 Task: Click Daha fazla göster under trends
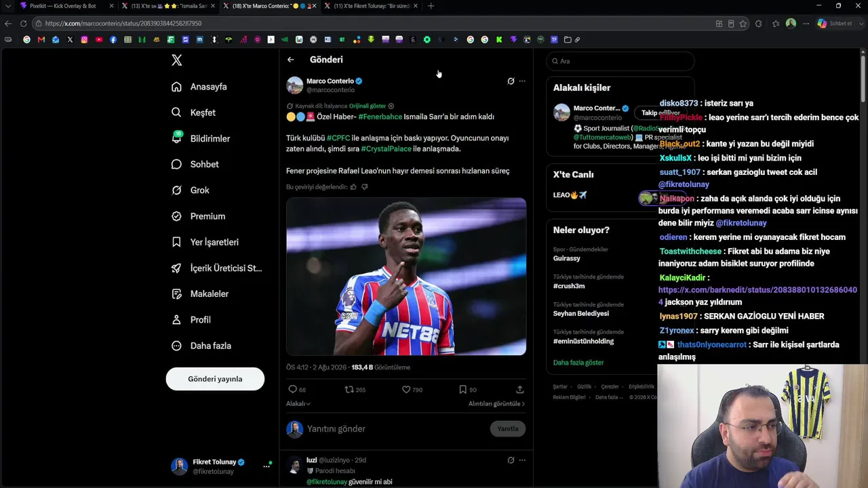pyautogui.click(x=578, y=363)
